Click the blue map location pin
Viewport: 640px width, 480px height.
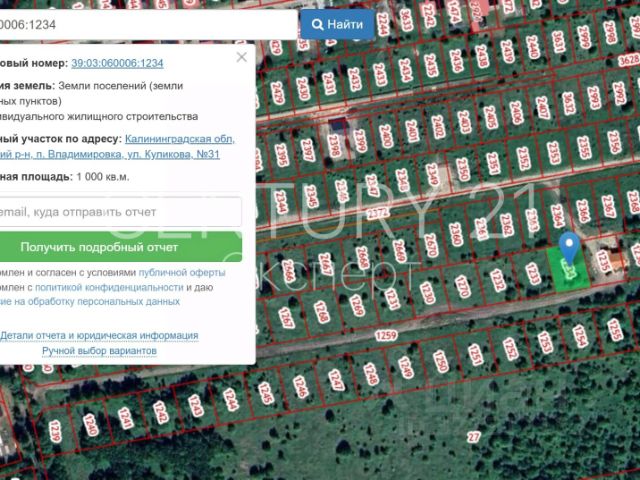[x=569, y=247]
